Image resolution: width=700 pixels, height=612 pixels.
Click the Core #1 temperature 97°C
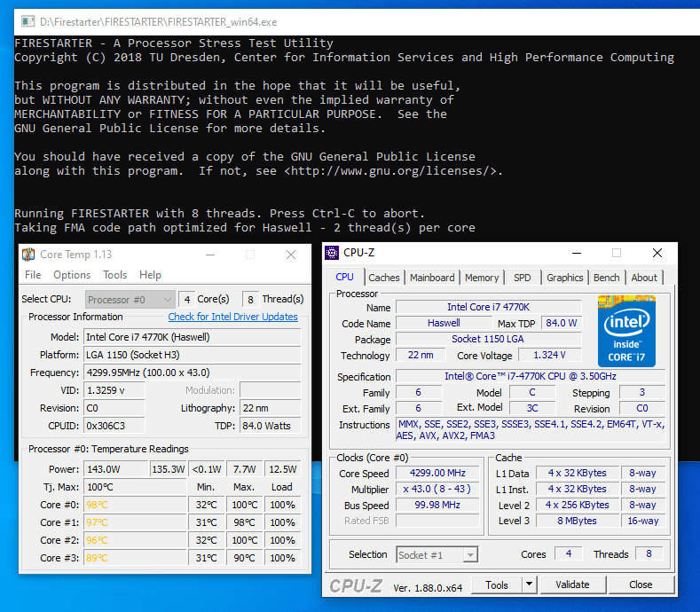135,522
